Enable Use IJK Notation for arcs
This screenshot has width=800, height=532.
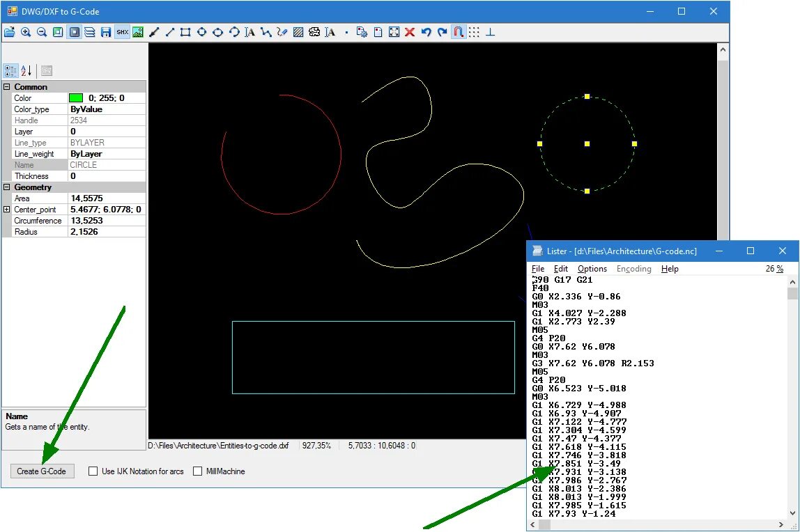click(93, 471)
